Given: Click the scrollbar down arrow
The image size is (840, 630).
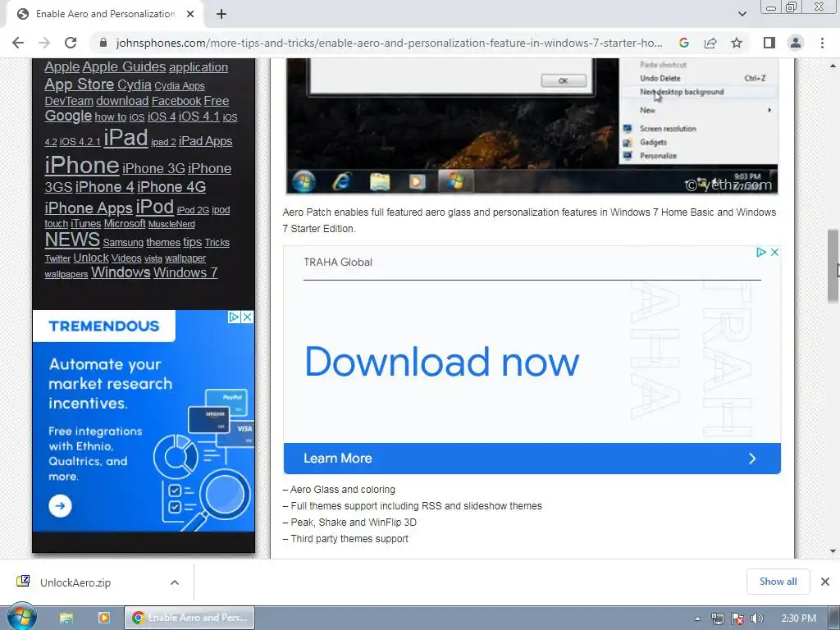Looking at the screenshot, I should pyautogui.click(x=833, y=551).
